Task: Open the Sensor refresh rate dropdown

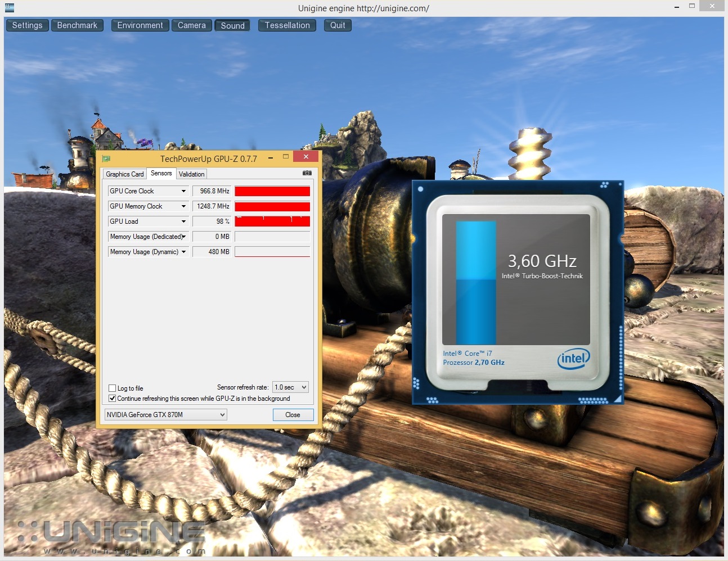Action: (290, 387)
